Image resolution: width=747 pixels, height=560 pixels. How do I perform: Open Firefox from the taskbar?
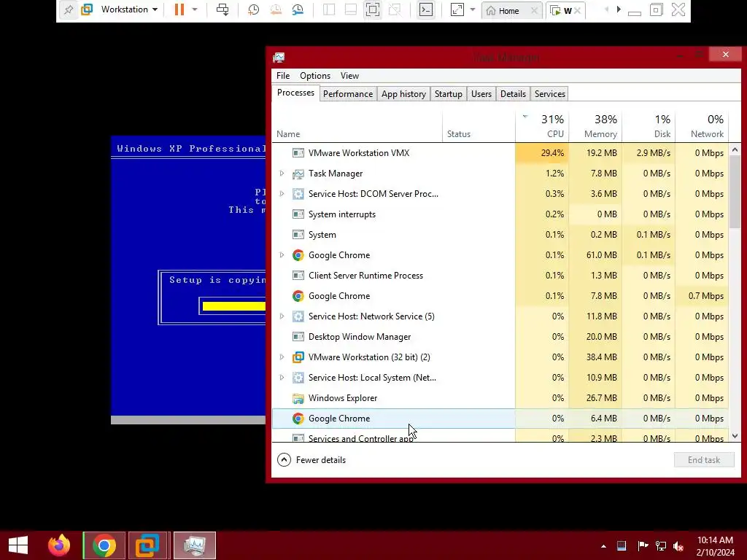pos(59,545)
